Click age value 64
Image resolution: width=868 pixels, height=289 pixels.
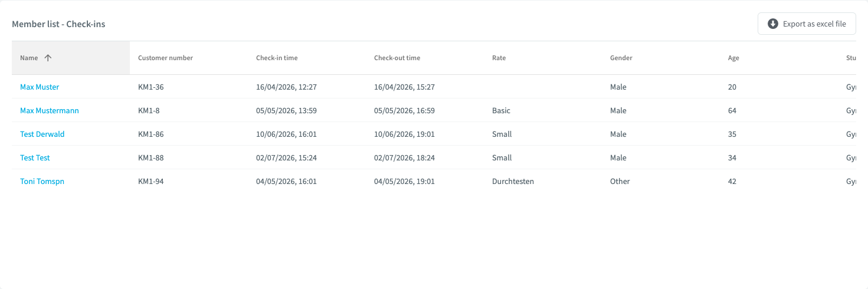click(732, 110)
